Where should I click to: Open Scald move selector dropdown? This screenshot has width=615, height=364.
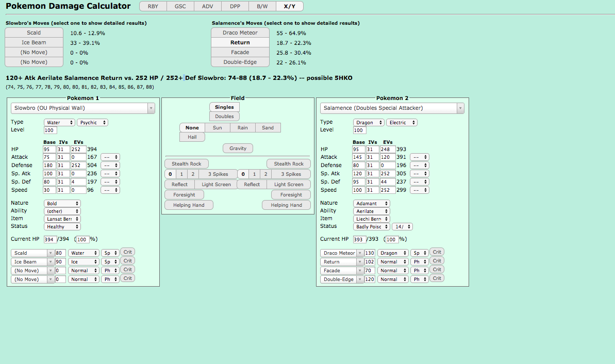(x=32, y=253)
